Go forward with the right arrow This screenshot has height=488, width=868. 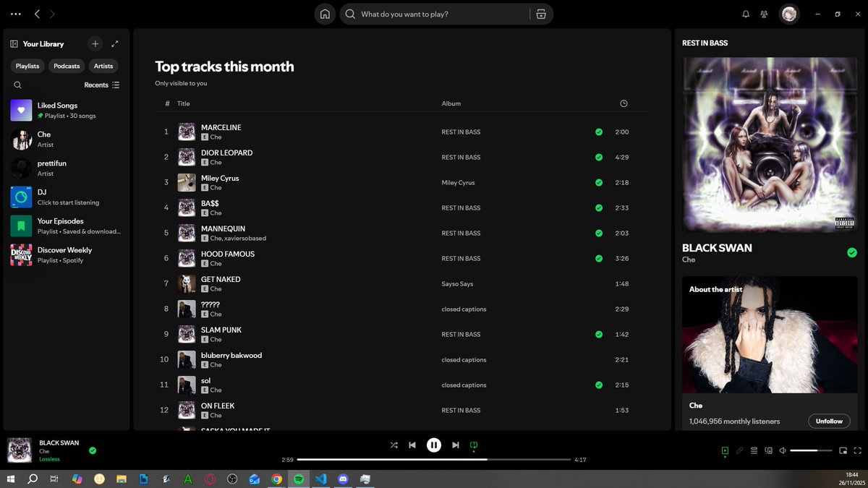(x=52, y=14)
